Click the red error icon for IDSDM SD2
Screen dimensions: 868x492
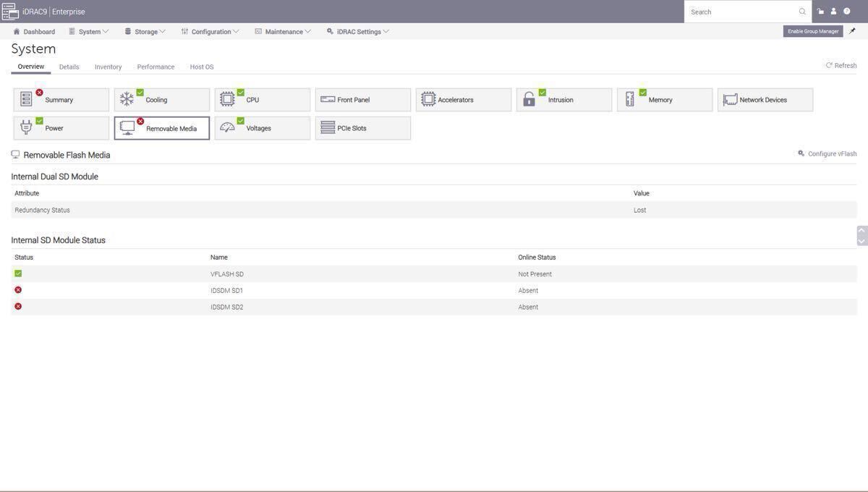18,307
